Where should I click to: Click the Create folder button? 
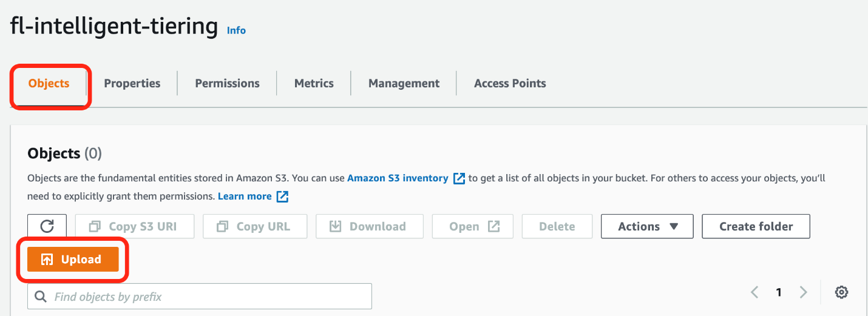756,226
